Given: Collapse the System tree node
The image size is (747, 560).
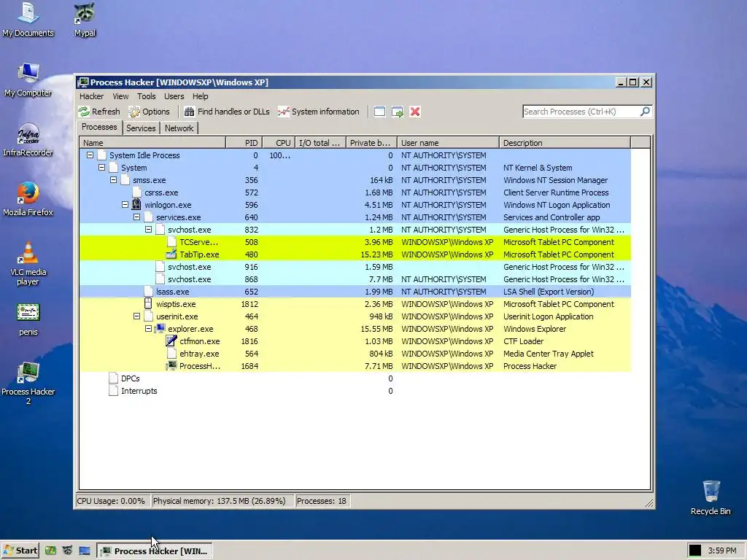Looking at the screenshot, I should pos(101,168).
